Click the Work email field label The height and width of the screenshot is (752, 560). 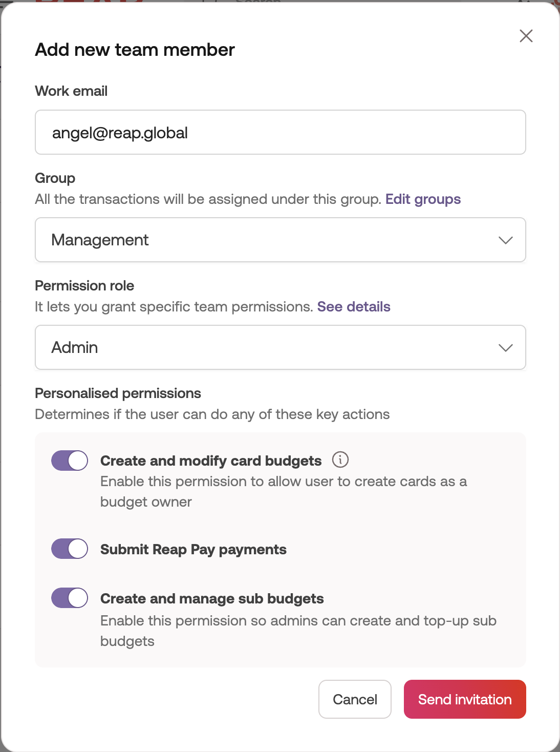pyautogui.click(x=71, y=91)
